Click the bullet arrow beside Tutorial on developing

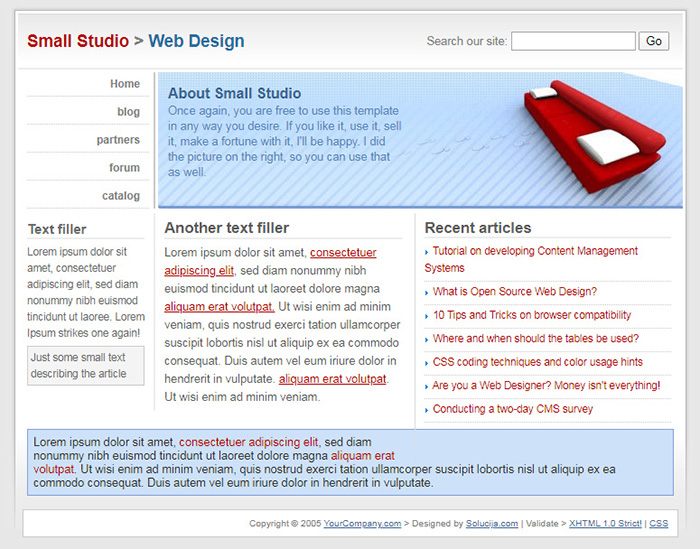427,253
